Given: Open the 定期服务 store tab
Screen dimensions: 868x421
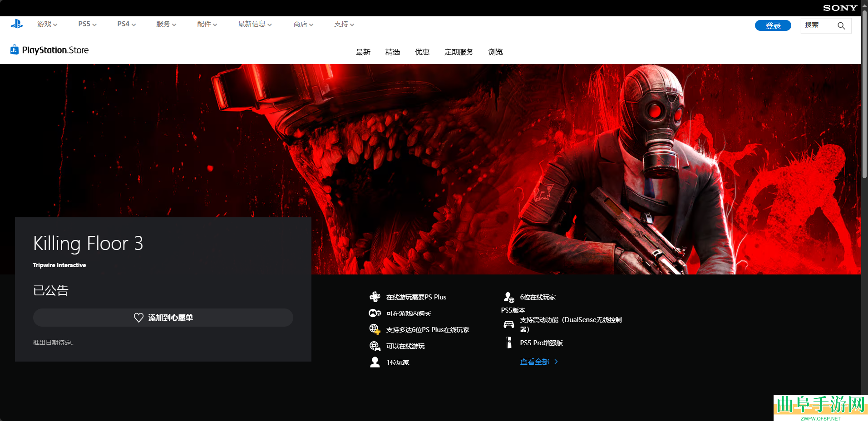Looking at the screenshot, I should [x=459, y=52].
